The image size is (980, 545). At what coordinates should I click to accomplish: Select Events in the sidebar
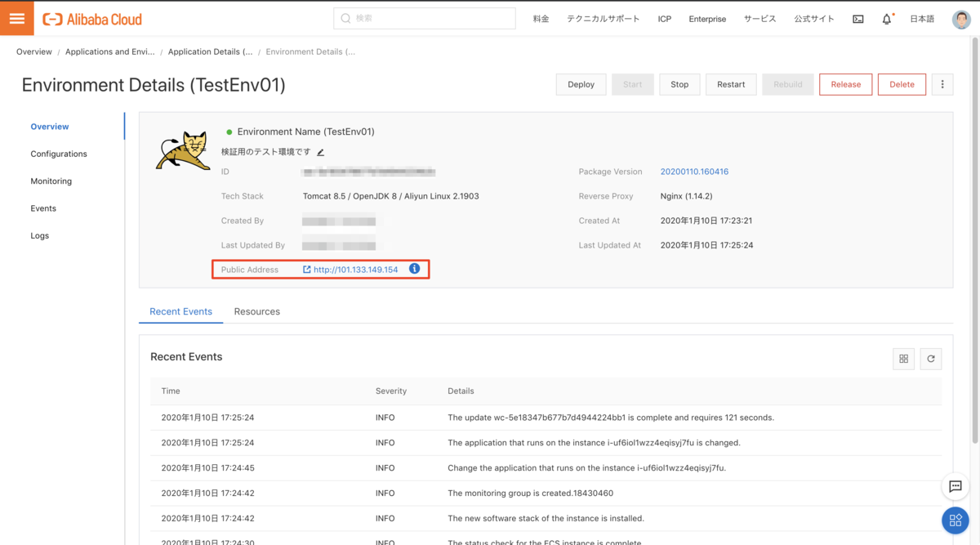tap(43, 208)
